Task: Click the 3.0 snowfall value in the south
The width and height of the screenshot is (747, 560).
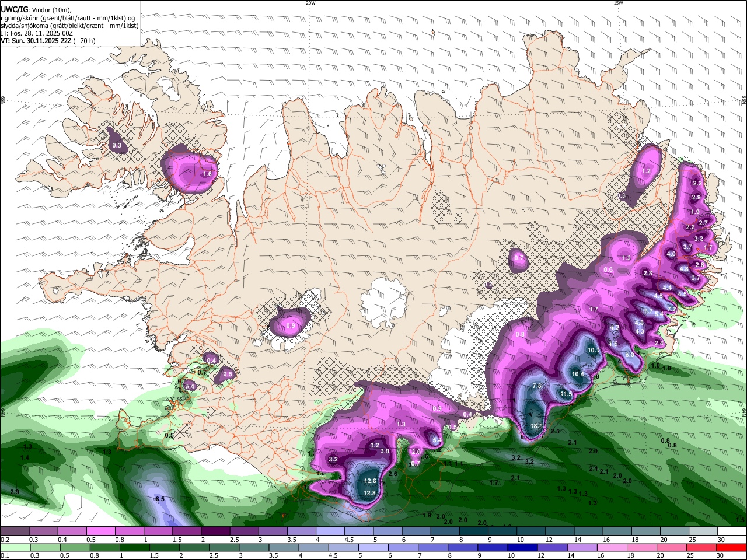Action: 385,451
